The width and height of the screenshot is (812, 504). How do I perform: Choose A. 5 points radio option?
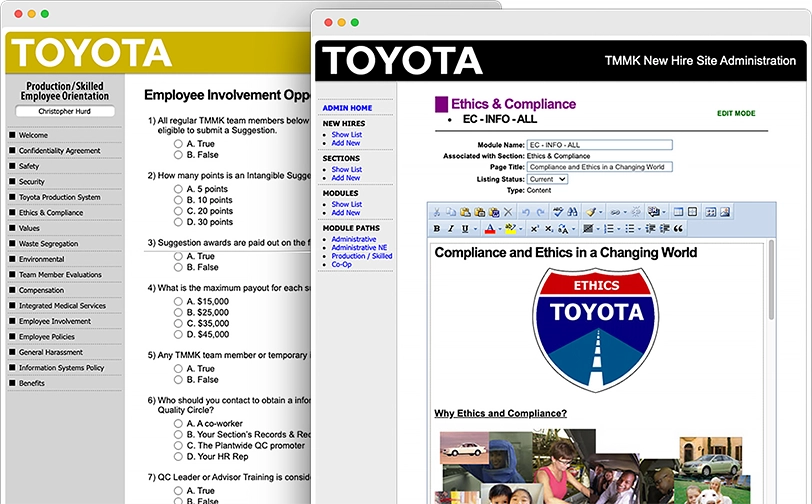coord(178,189)
